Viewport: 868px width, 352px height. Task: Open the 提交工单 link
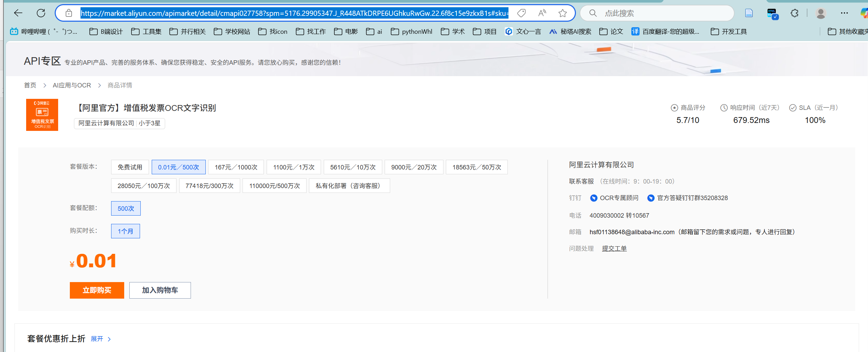point(614,249)
